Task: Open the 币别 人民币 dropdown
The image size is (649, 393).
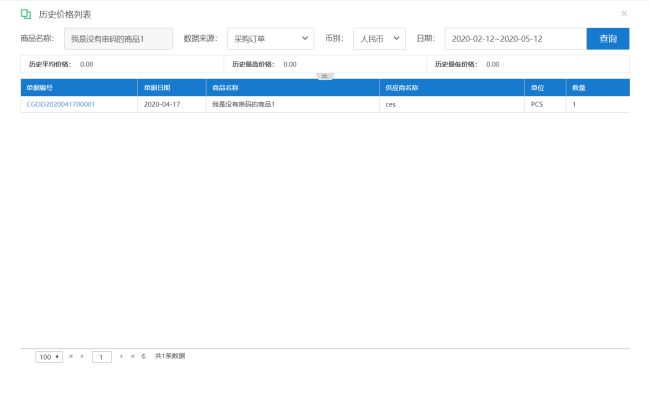Action: coord(379,39)
